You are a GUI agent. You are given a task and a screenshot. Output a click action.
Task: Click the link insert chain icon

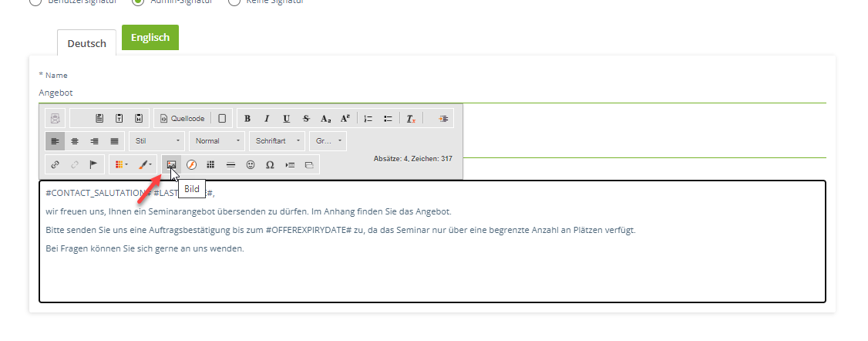(55, 164)
